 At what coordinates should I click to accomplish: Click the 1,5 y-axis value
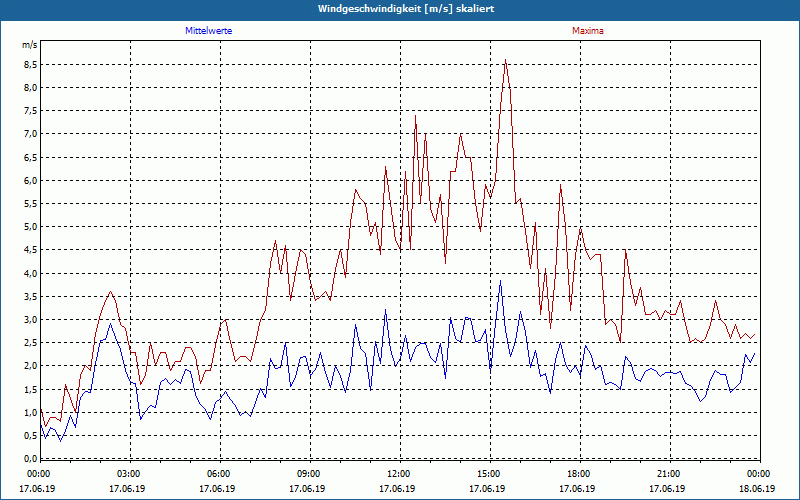31,389
